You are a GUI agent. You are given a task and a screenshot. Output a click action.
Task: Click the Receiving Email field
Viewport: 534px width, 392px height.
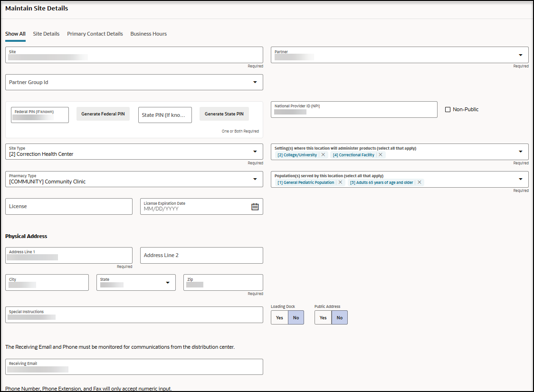click(x=134, y=366)
